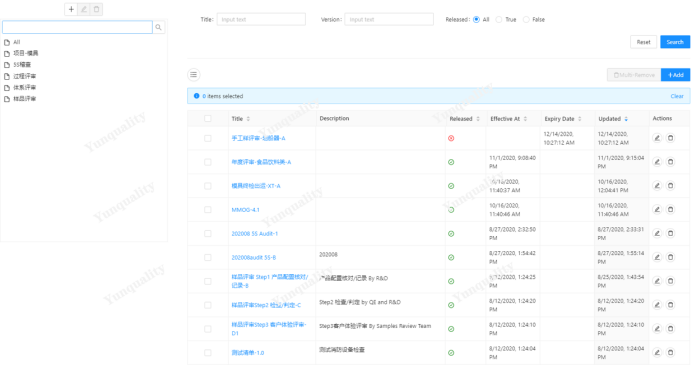This screenshot has height=375, width=693.
Task: Edit the row updated 11/1/2020
Action: [657, 162]
